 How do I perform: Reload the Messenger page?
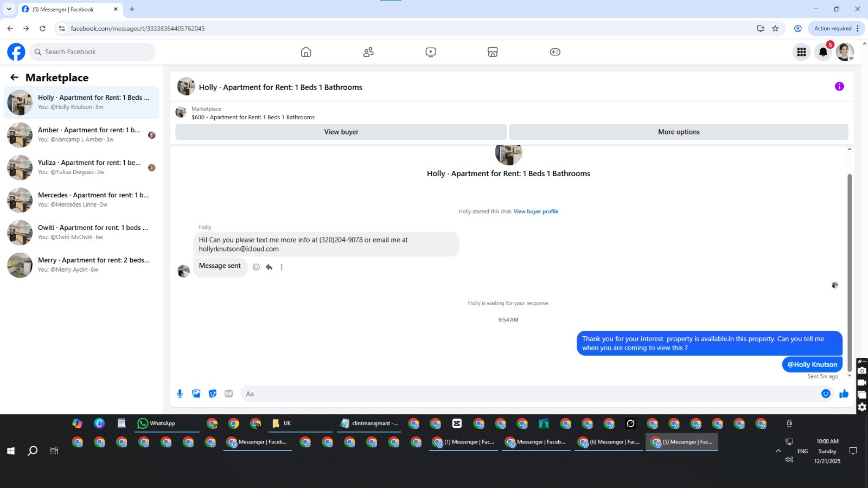click(42, 28)
